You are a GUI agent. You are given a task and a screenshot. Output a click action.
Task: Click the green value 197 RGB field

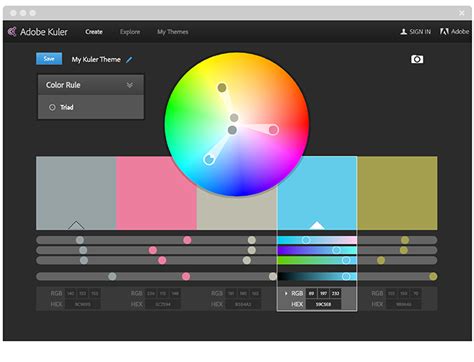323,294
